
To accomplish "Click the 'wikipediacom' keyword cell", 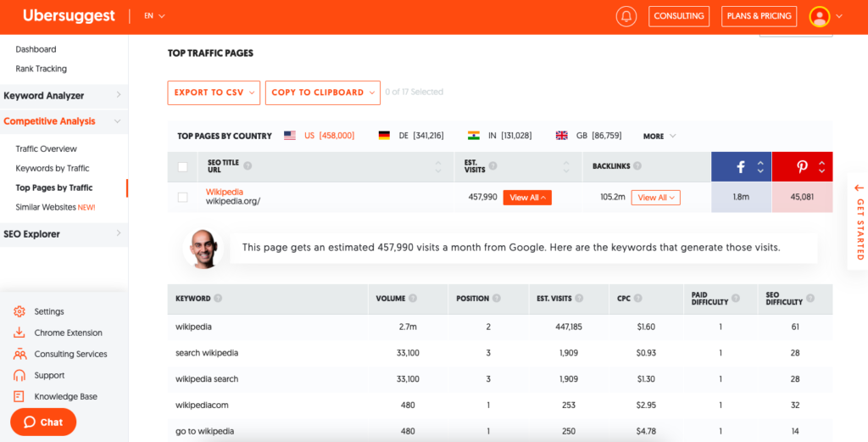I will click(202, 405).
